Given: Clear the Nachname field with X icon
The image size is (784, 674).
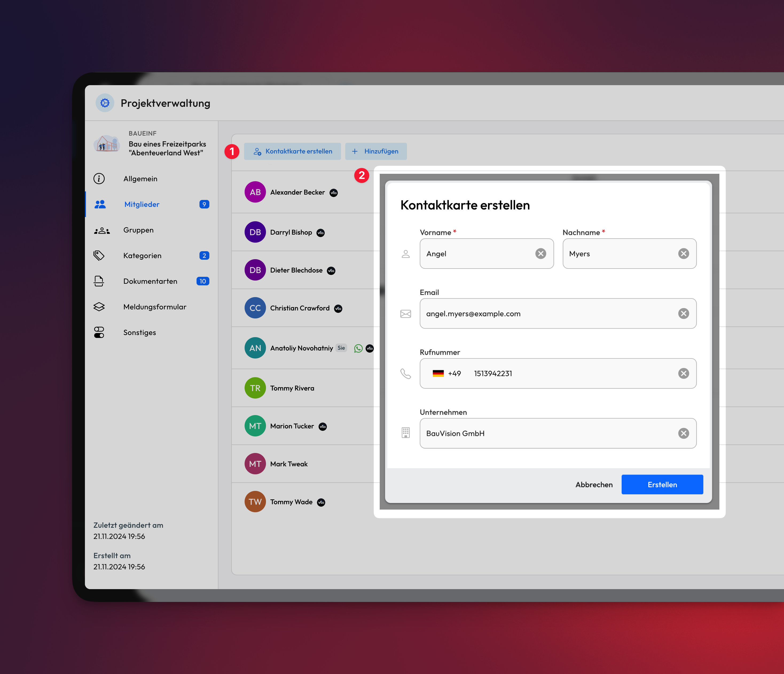Looking at the screenshot, I should pyautogui.click(x=683, y=253).
